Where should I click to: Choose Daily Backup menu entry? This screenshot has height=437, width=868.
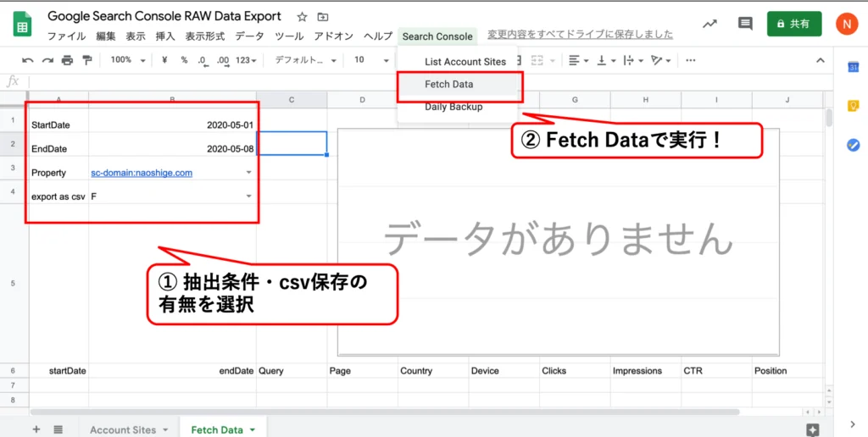(x=457, y=107)
